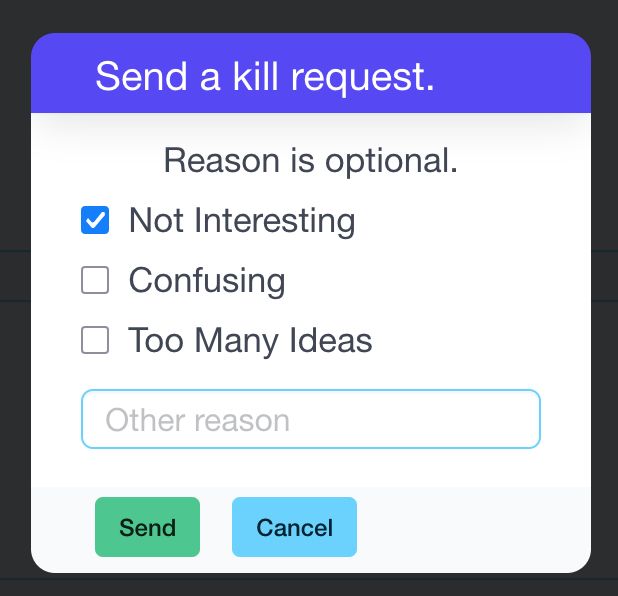Focus the input with Other reason placeholder

[310, 419]
